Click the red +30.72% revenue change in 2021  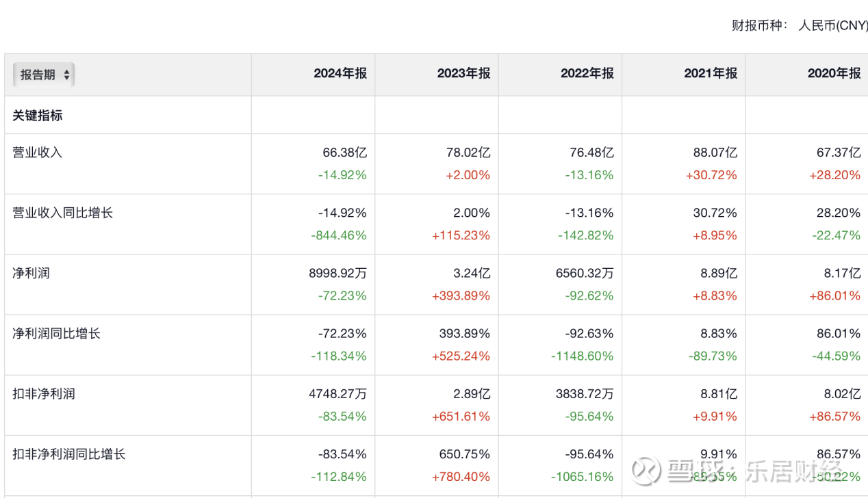click(712, 175)
